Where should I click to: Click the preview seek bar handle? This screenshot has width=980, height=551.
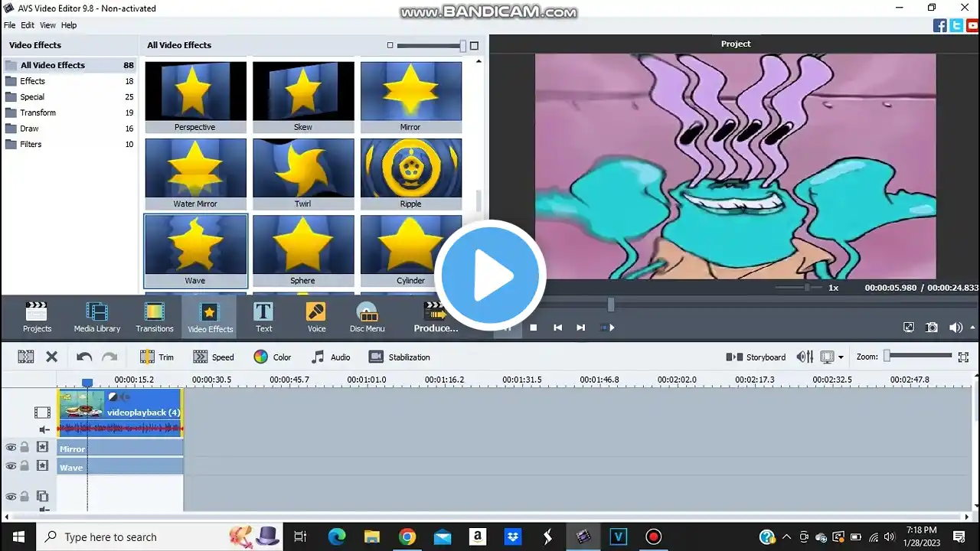point(611,305)
